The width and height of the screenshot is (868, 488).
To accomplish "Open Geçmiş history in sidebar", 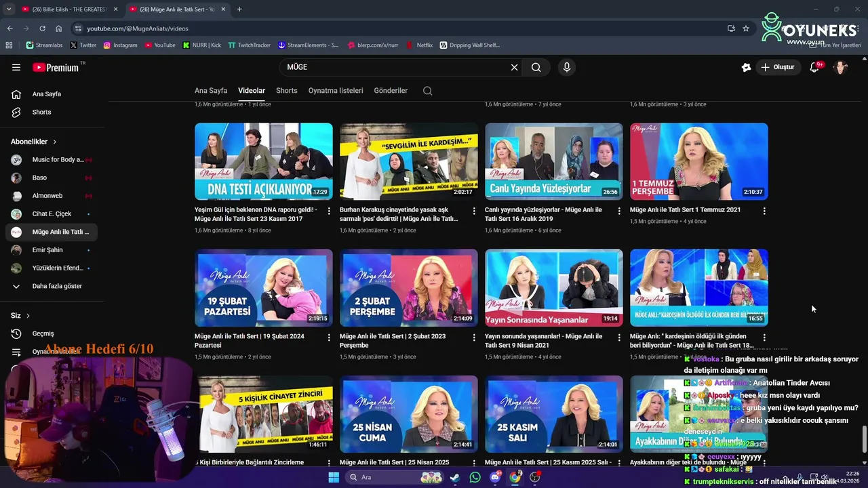I will (52, 333).
